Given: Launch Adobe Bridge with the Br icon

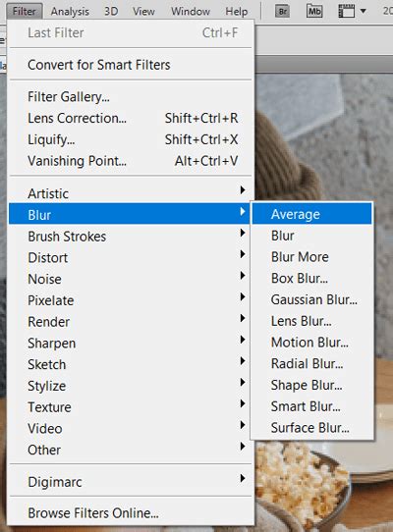Looking at the screenshot, I should (282, 11).
